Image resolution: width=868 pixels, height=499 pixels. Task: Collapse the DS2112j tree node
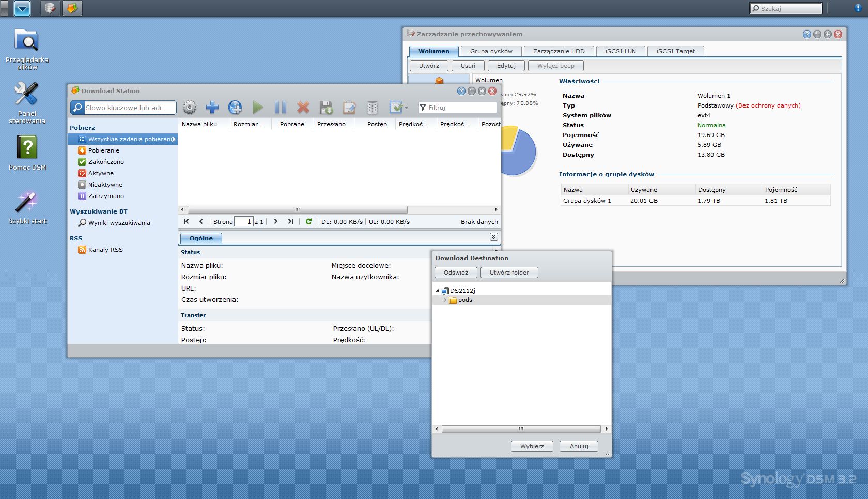point(437,291)
